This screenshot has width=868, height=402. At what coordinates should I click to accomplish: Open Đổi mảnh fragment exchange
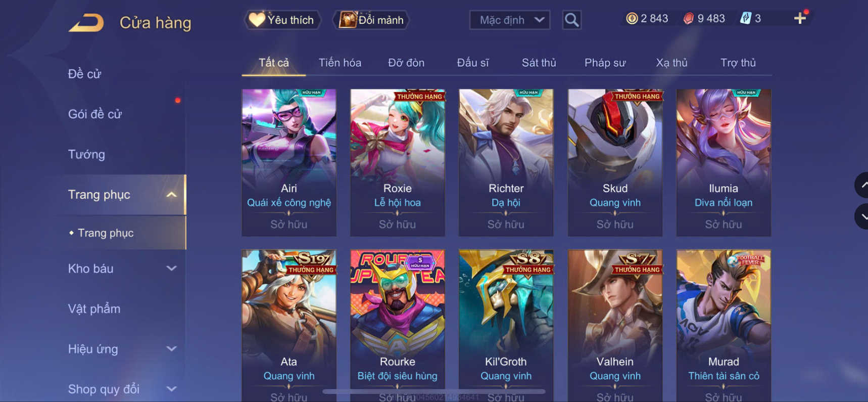(371, 20)
